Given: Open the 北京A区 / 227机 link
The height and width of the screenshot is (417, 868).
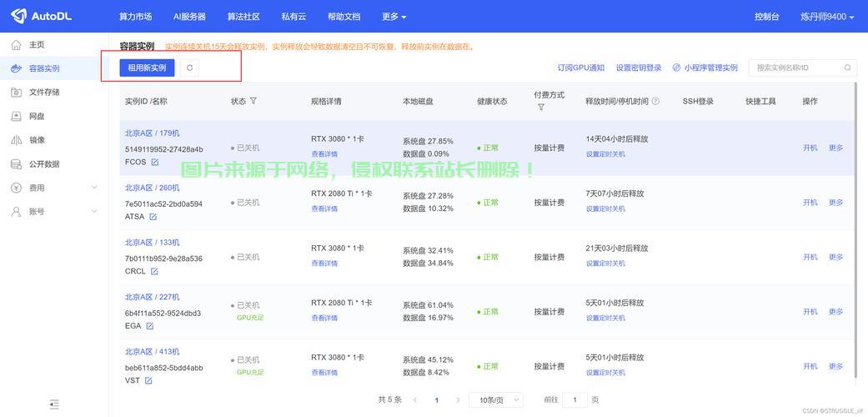Looking at the screenshot, I should (x=153, y=297).
